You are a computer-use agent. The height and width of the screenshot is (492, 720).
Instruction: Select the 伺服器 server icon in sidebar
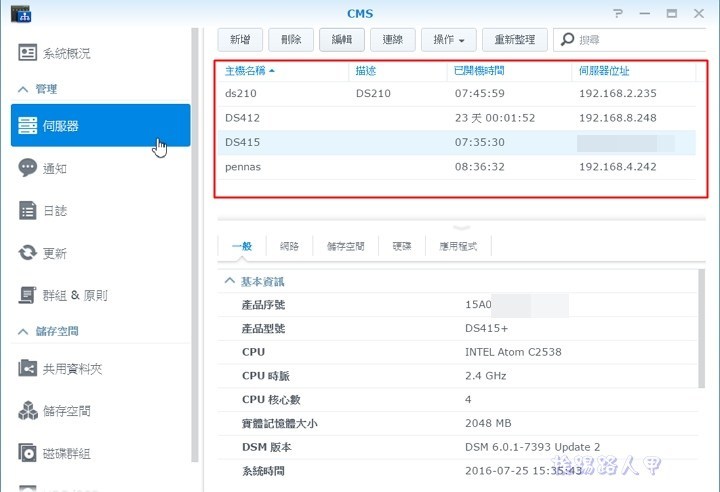pyautogui.click(x=28, y=126)
